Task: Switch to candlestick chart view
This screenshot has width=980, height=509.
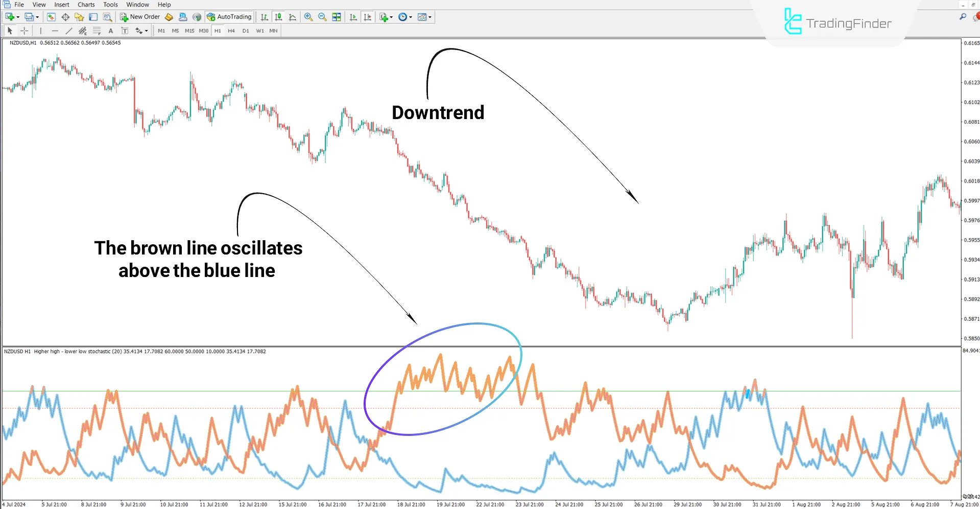Action: (x=278, y=17)
